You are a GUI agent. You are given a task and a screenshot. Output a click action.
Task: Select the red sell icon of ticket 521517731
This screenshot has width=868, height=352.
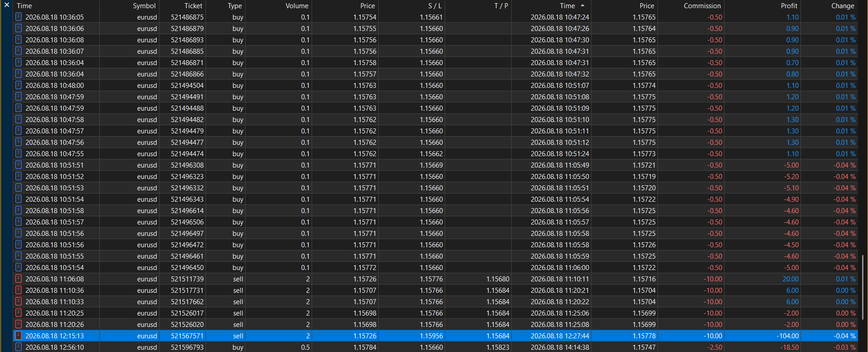19,290
